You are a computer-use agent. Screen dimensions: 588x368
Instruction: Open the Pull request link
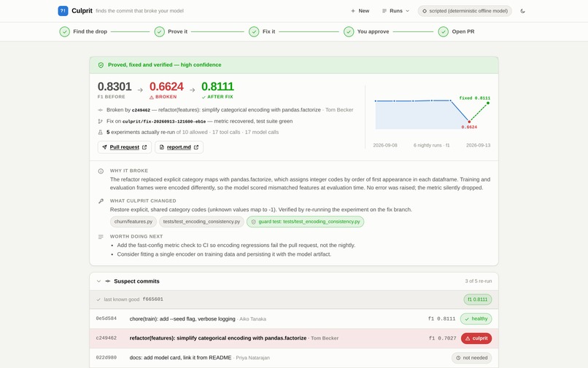(x=125, y=147)
